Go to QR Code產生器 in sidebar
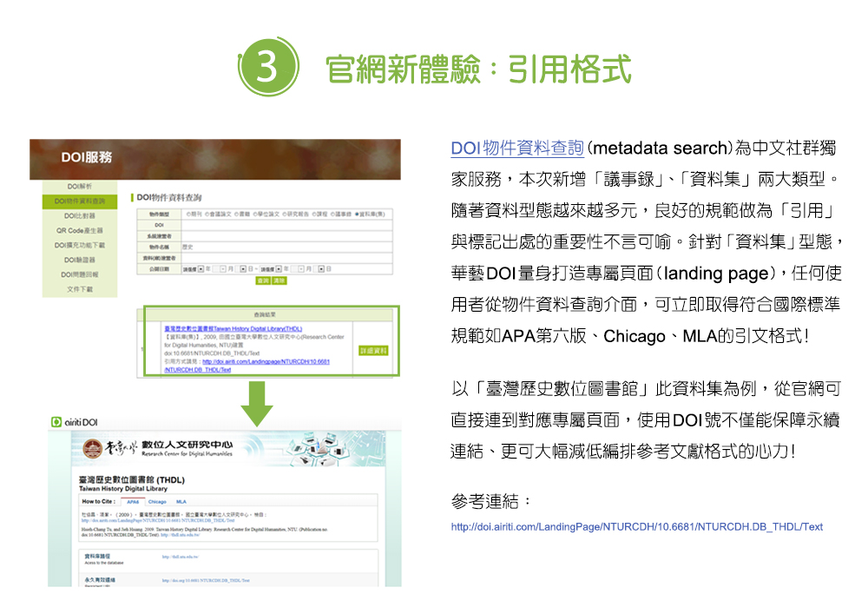The image size is (868, 607). pos(80,230)
